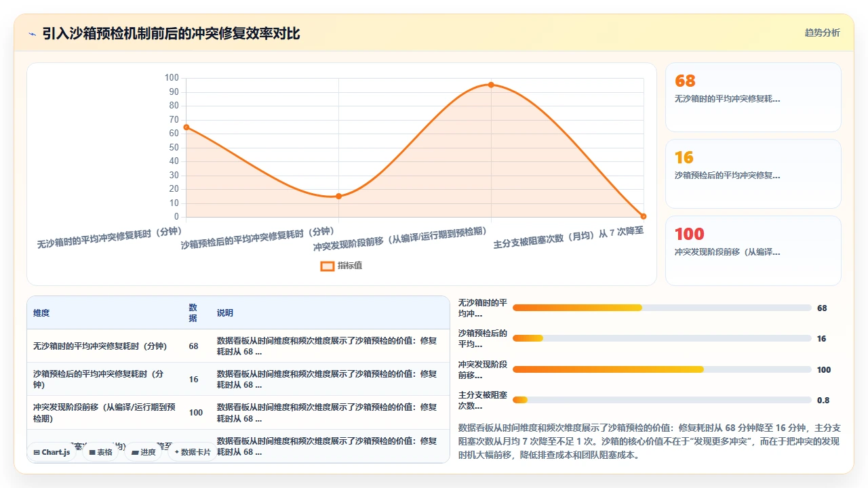Click the 68 stat card
This screenshot has width=868, height=488.
tap(753, 97)
